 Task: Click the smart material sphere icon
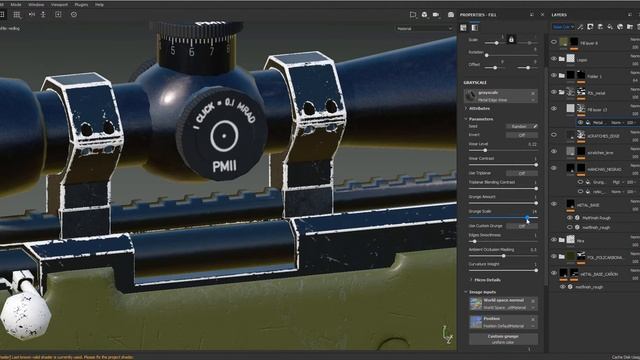pos(620,27)
